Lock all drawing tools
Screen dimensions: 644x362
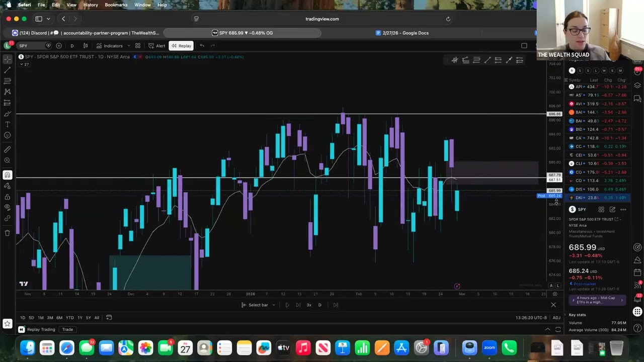click(x=8, y=197)
